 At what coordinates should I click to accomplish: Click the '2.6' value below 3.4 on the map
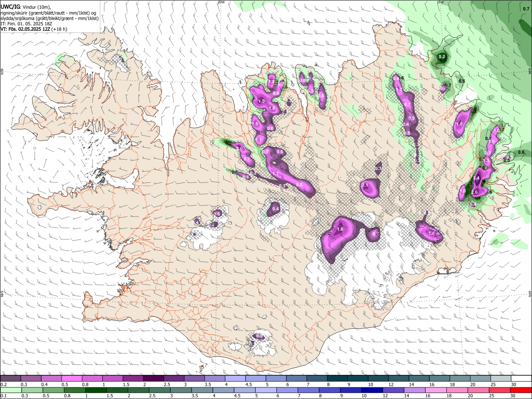click(x=475, y=192)
